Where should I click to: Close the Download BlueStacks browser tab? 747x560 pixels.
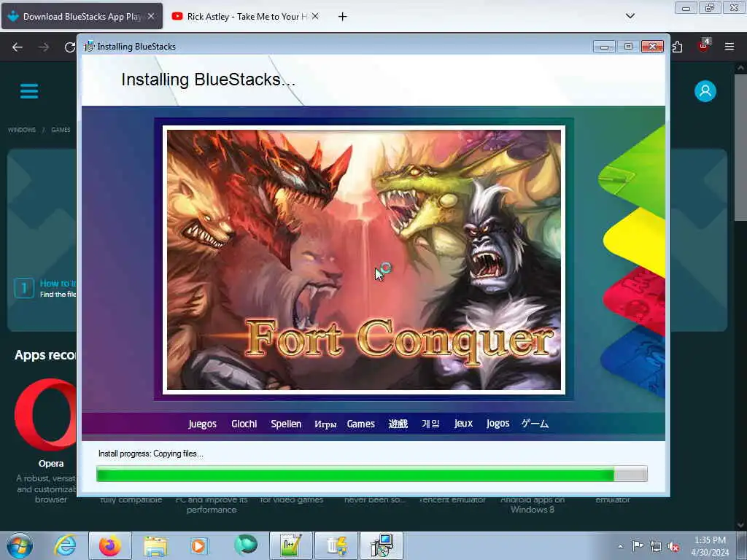coord(151,16)
